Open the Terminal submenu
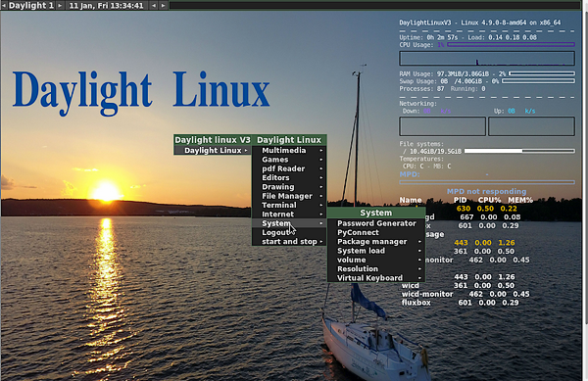Image resolution: width=588 pixels, height=381 pixels. [x=289, y=206]
